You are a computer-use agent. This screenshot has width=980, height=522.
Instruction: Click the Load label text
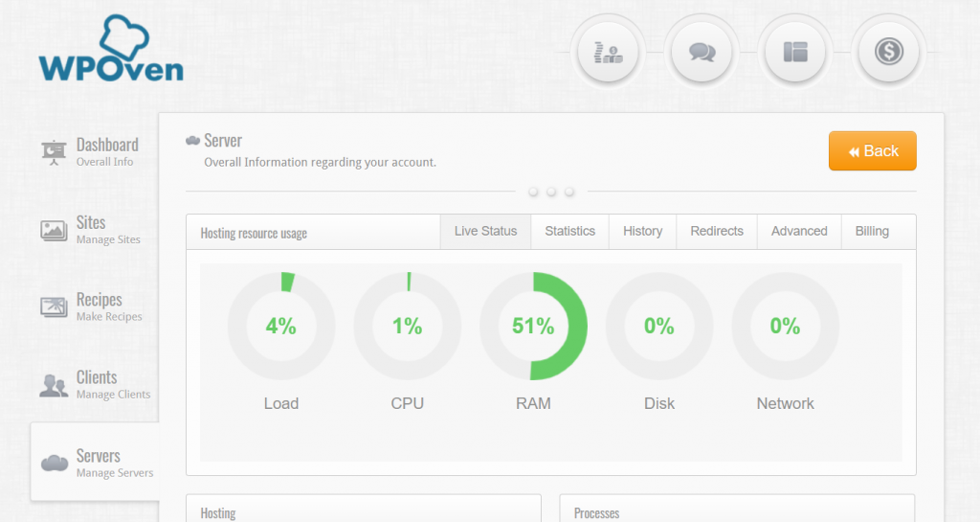click(x=281, y=404)
